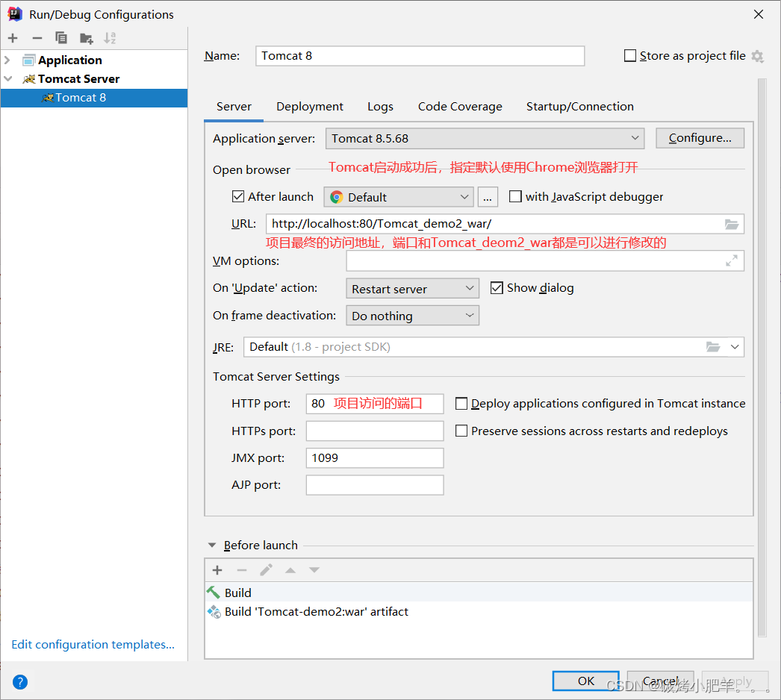Move configuration into new folder icon
The width and height of the screenshot is (781, 700).
click(86, 38)
